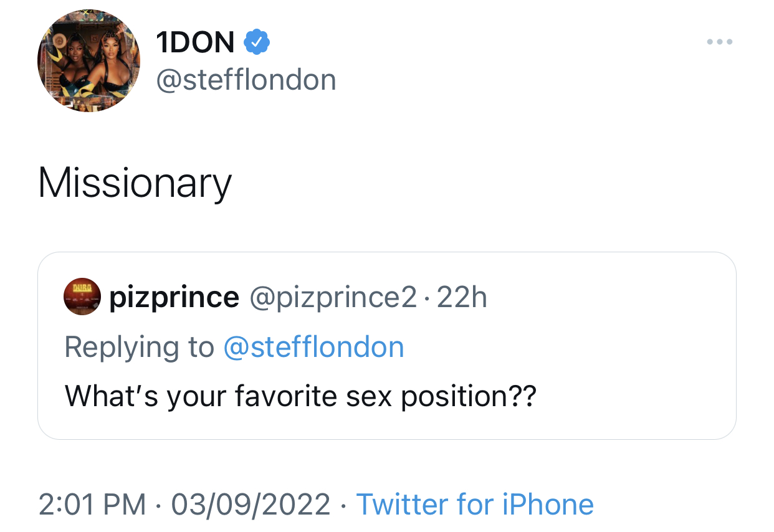Open the Twitter for iPhone source link
The width and height of the screenshot is (774, 532).
[x=475, y=504]
